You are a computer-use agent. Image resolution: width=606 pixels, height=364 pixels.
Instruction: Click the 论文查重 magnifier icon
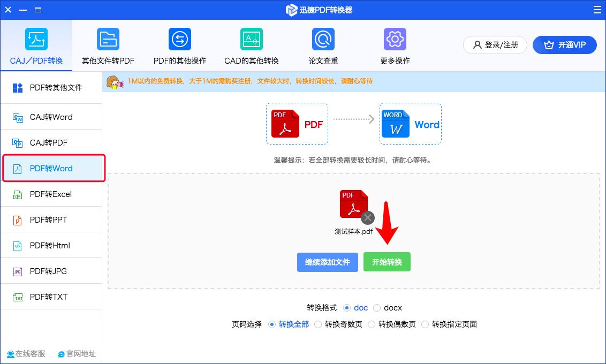323,39
